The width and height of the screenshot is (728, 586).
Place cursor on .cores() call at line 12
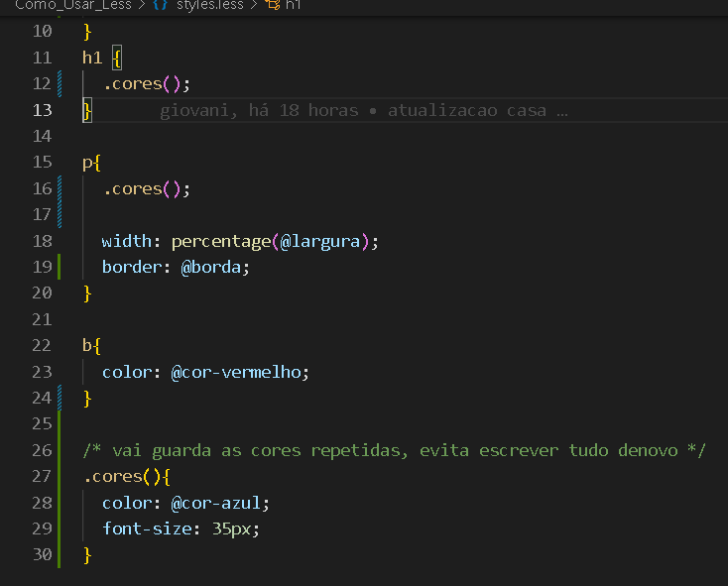(x=147, y=84)
